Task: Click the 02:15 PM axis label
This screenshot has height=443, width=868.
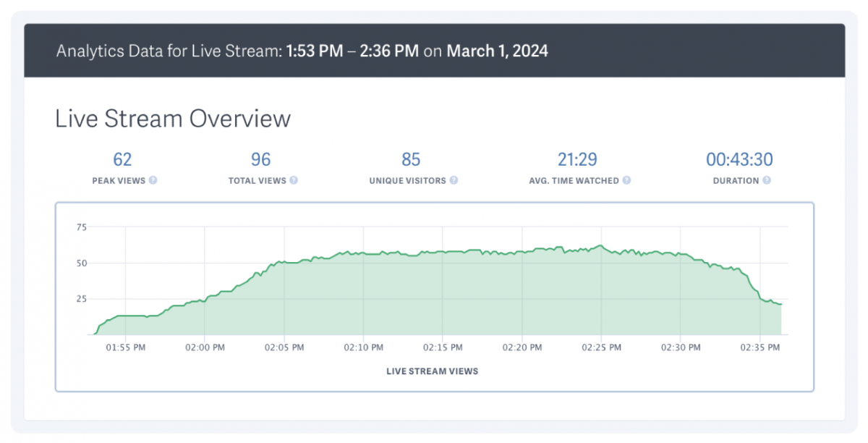Action: 442,347
